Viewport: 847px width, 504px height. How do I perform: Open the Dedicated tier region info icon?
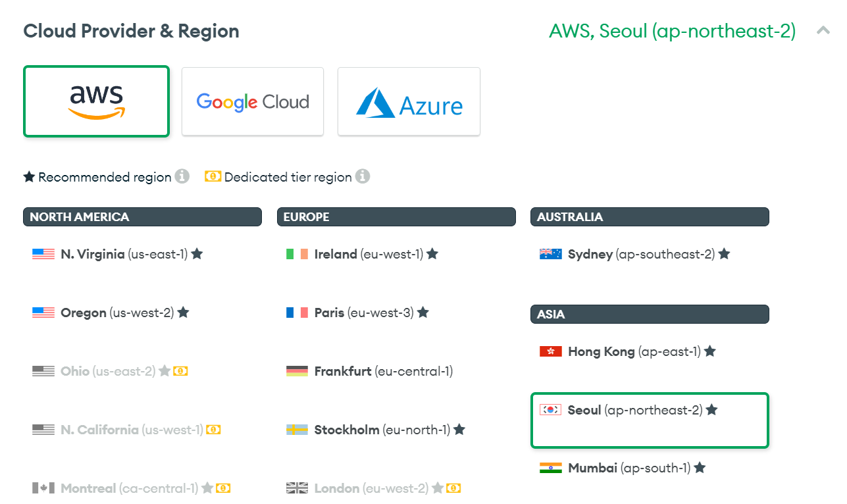coord(363,176)
